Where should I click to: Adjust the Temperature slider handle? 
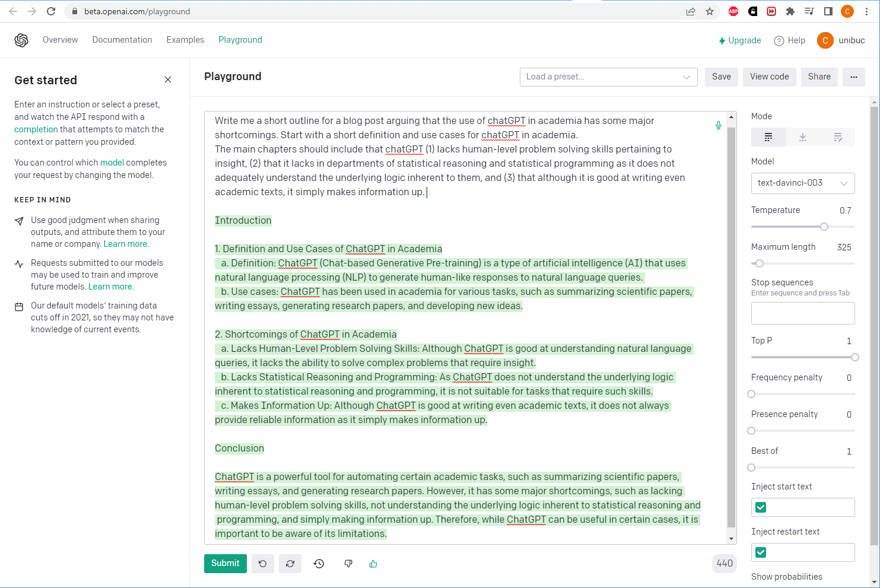tap(824, 227)
